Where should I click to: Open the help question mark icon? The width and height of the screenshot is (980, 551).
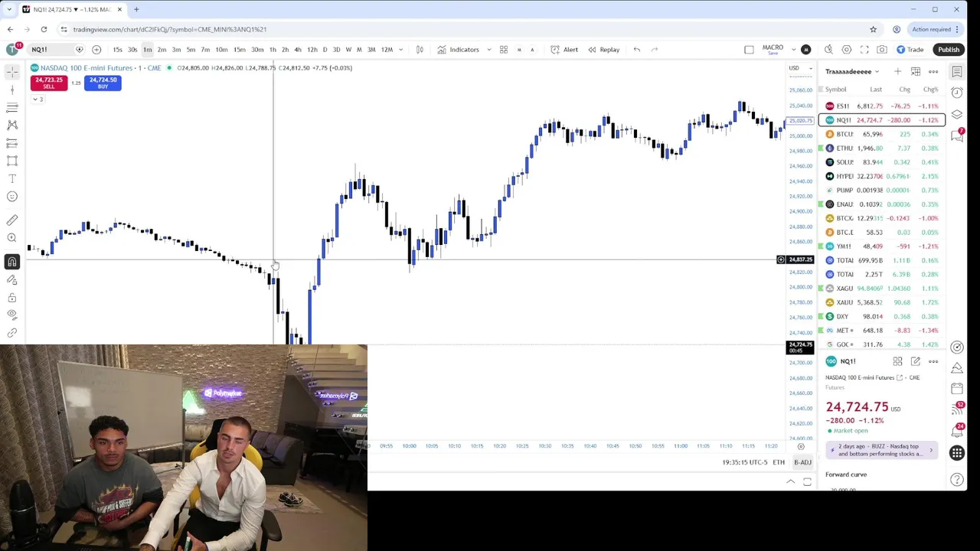click(x=957, y=480)
